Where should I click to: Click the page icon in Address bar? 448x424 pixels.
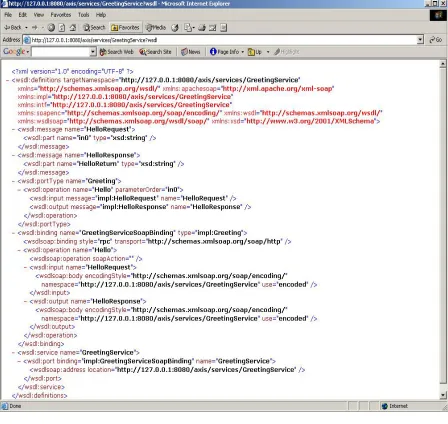click(x=27, y=40)
